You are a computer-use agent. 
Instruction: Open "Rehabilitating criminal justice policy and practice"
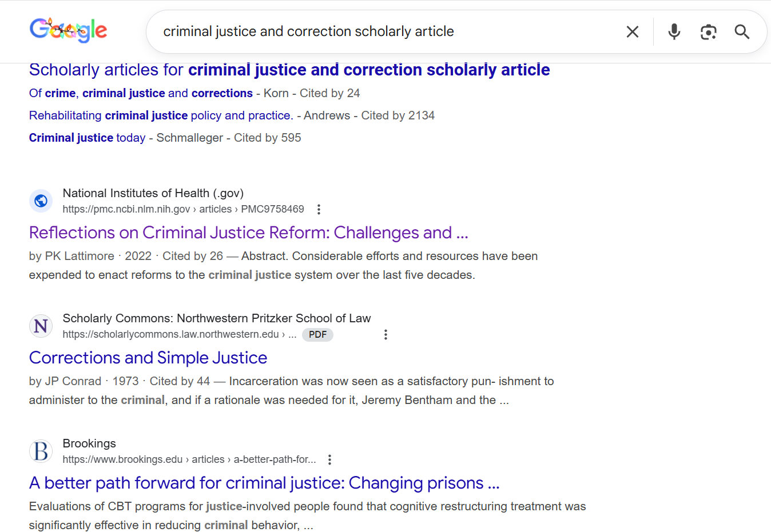(161, 115)
